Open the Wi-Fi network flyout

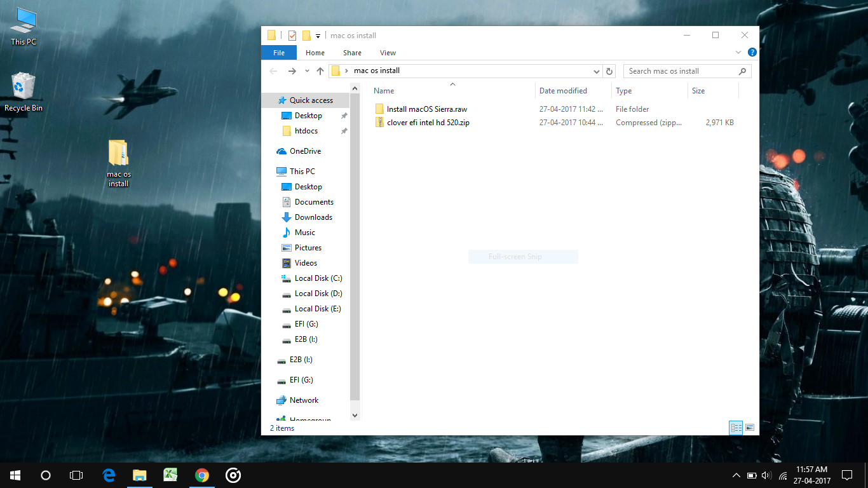[783, 475]
